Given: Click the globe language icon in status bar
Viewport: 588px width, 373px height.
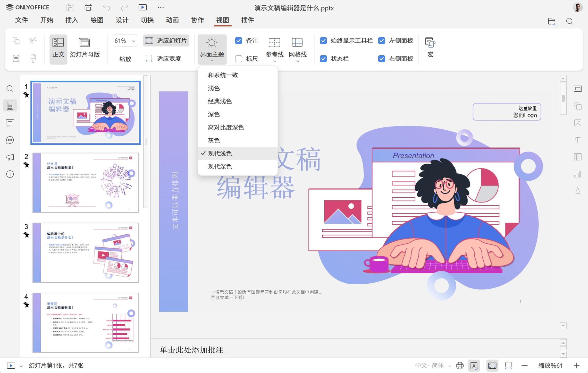Looking at the screenshot, I should 460,366.
